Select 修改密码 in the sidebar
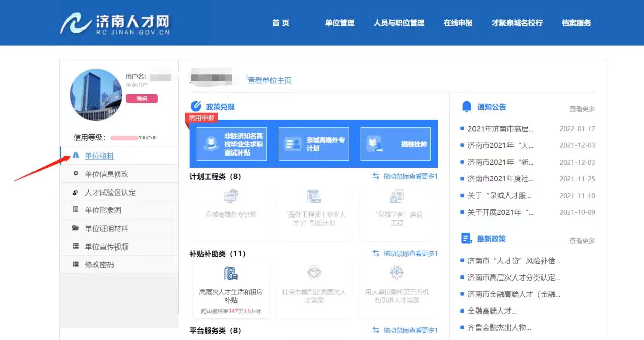 click(x=99, y=264)
